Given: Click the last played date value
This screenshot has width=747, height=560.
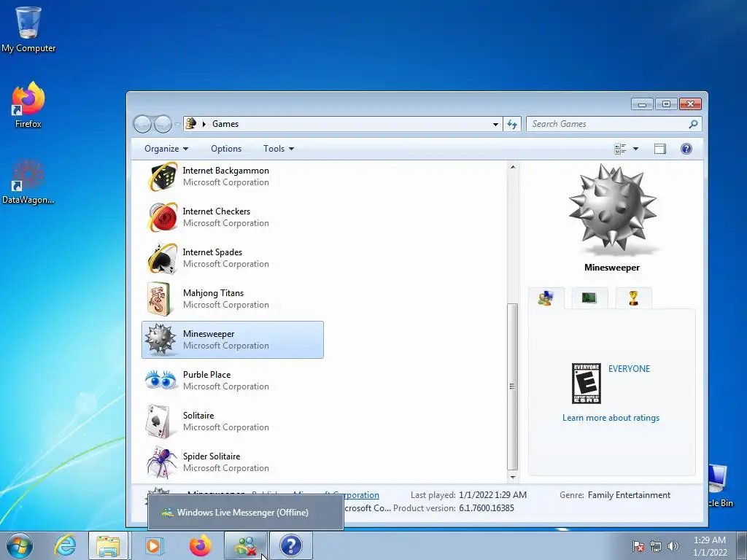Looking at the screenshot, I should coord(492,495).
